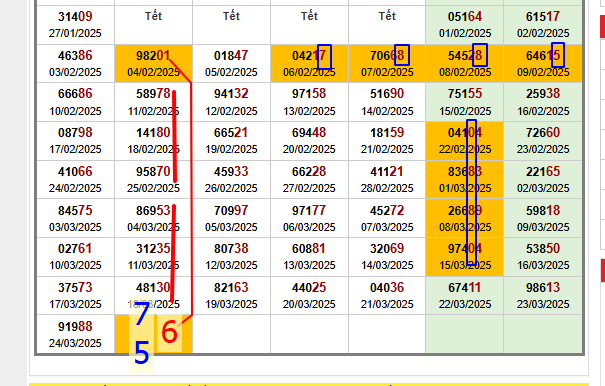Click the 91988 cell dated 24/03/2025

click(x=76, y=334)
